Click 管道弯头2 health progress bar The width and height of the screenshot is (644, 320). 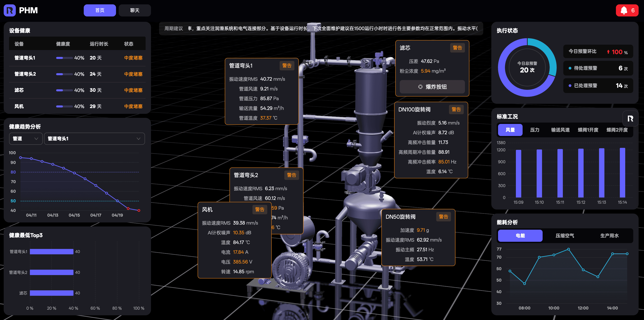64,74
